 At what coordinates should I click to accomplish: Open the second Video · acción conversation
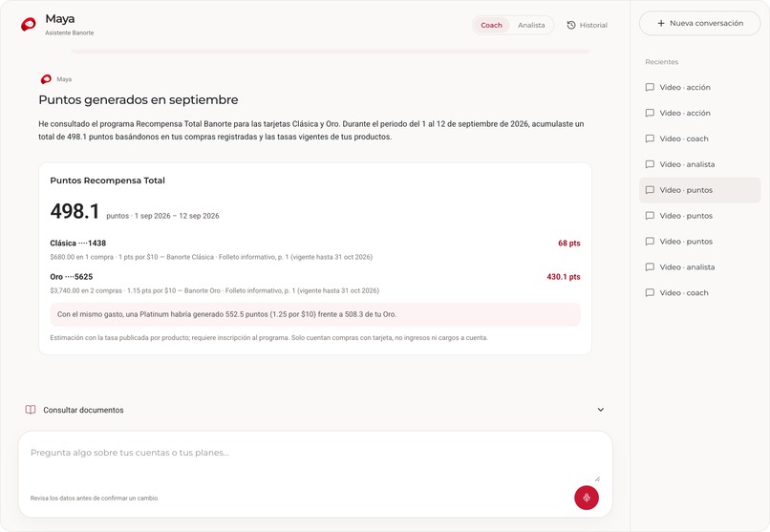(699, 113)
